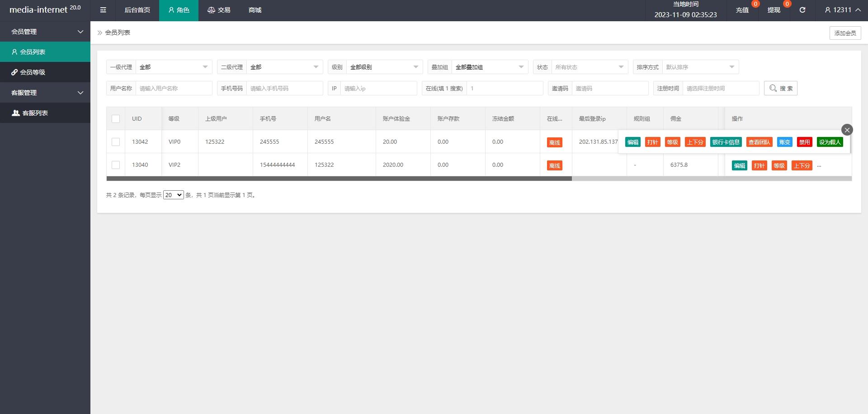Open the 级别 dropdown
This screenshot has width=868, height=414.
pyautogui.click(x=385, y=67)
